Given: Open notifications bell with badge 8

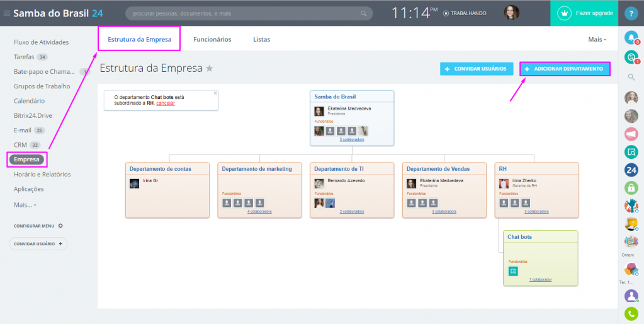Looking at the screenshot, I should point(631,37).
